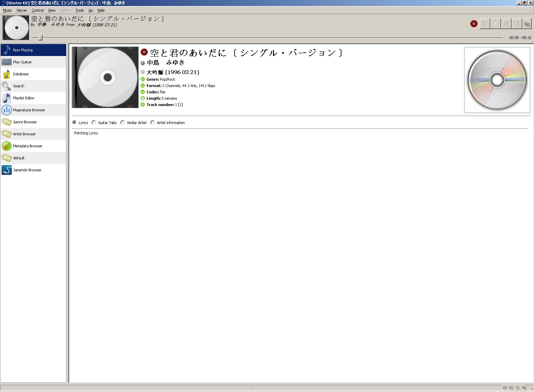Click the 'Fetching Lyrics' text

pos(86,133)
